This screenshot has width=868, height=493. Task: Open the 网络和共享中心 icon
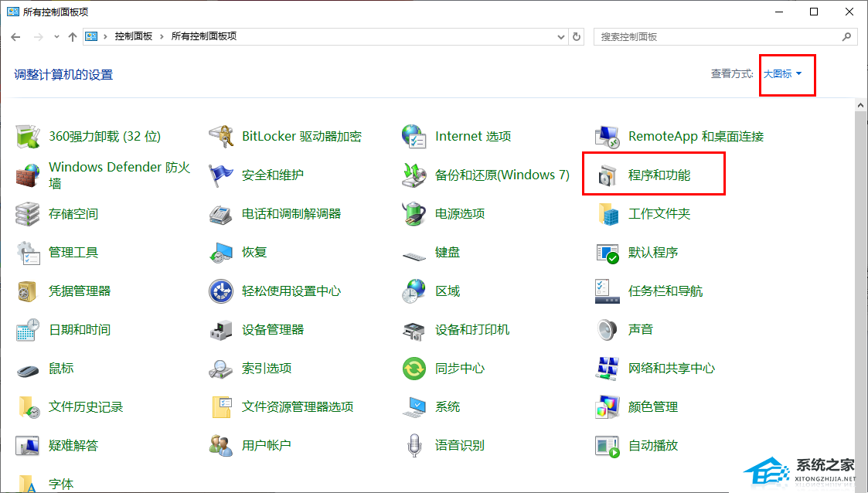[x=608, y=369]
